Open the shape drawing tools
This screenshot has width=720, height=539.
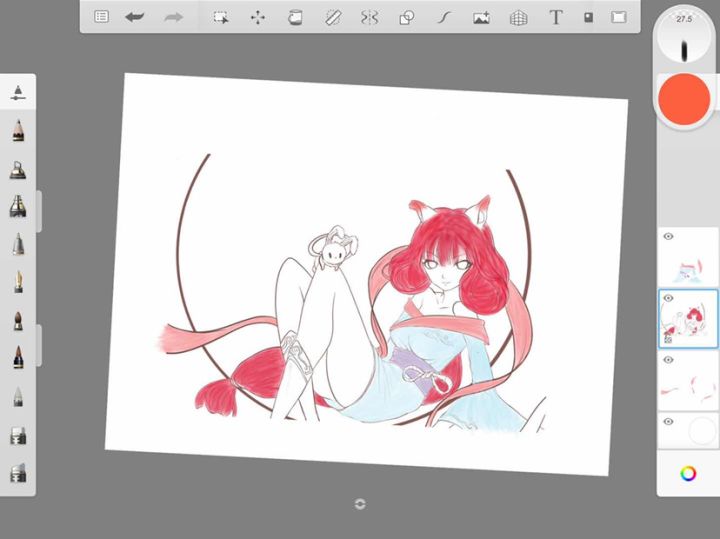tap(407, 17)
